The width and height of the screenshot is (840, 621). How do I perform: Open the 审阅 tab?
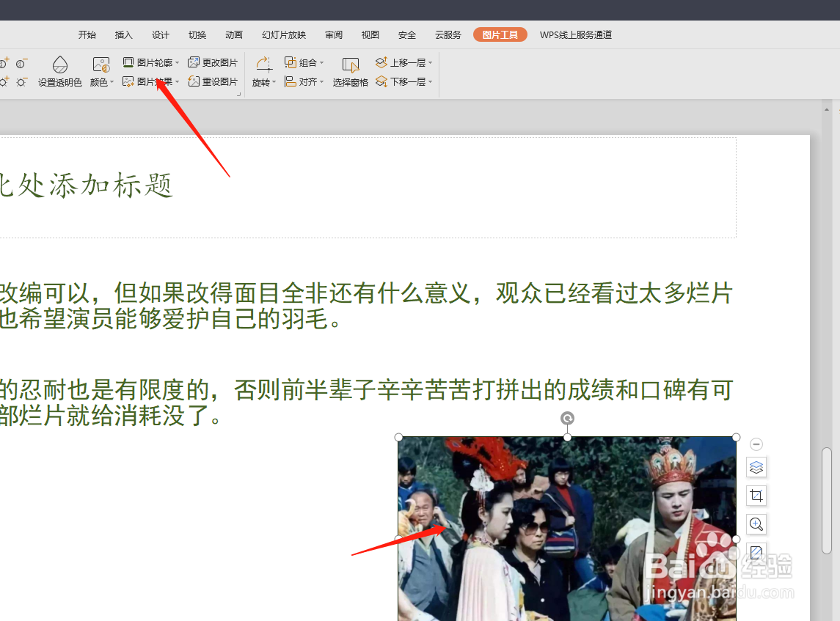[x=333, y=34]
